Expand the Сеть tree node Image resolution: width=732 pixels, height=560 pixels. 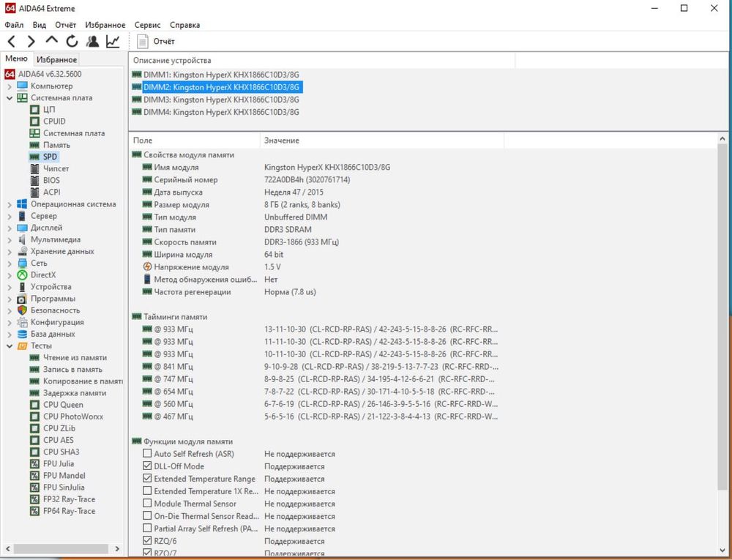tap(10, 264)
